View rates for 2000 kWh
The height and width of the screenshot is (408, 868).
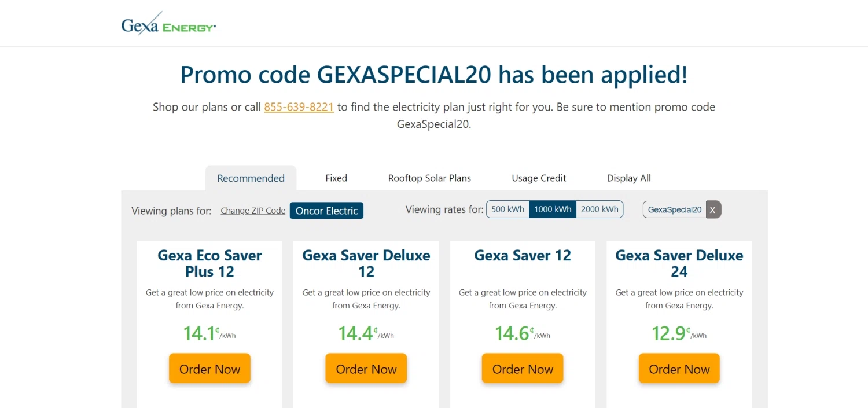click(x=599, y=209)
